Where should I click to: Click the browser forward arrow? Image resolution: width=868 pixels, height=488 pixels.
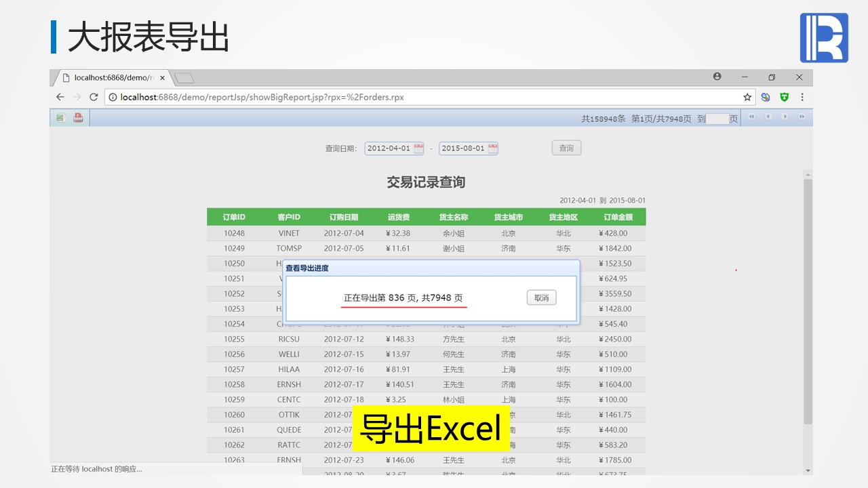[77, 97]
